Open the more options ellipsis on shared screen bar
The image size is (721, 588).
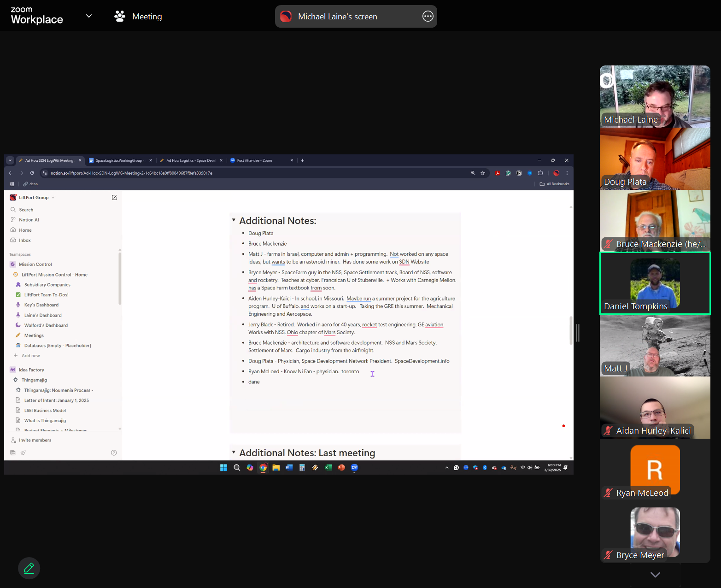(428, 17)
